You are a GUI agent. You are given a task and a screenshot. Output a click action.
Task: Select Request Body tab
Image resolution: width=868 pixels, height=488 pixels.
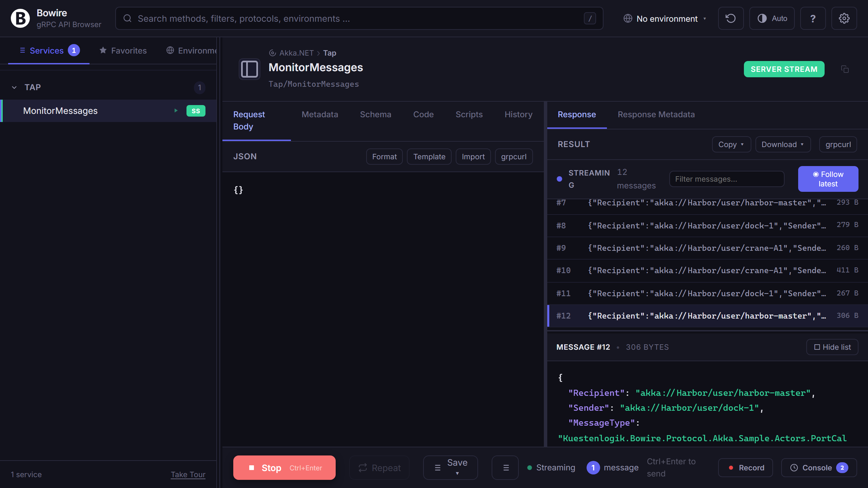click(x=257, y=121)
